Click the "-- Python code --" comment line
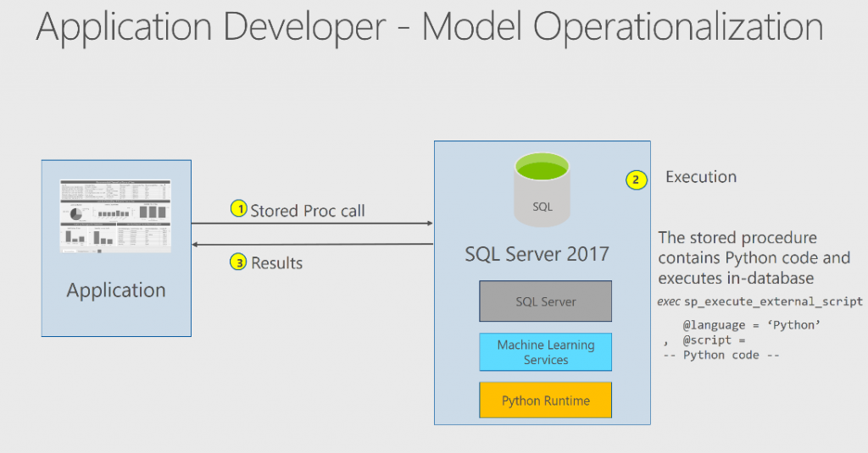The height and width of the screenshot is (453, 868). (x=721, y=355)
